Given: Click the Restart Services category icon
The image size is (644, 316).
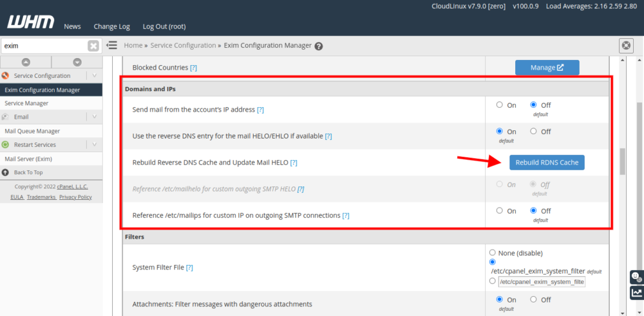Looking at the screenshot, I should (5, 145).
